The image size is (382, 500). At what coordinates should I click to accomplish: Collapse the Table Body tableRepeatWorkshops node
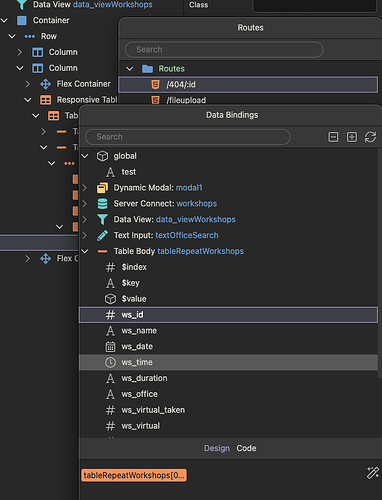coord(85,251)
